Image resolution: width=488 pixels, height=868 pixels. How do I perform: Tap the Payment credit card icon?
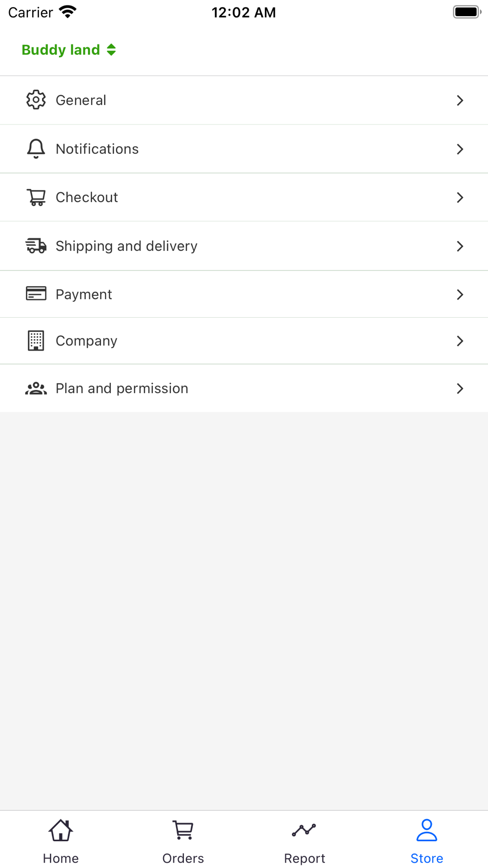(36, 294)
